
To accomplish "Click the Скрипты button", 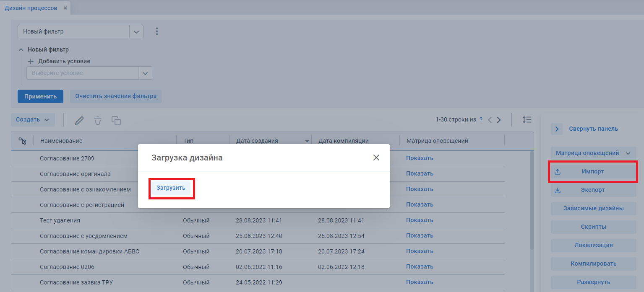I will 594,227.
